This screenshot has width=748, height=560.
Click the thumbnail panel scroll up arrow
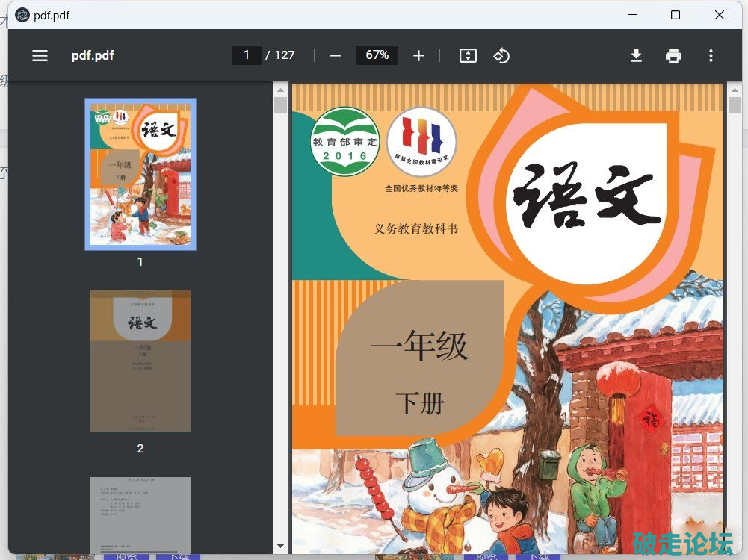pyautogui.click(x=280, y=89)
